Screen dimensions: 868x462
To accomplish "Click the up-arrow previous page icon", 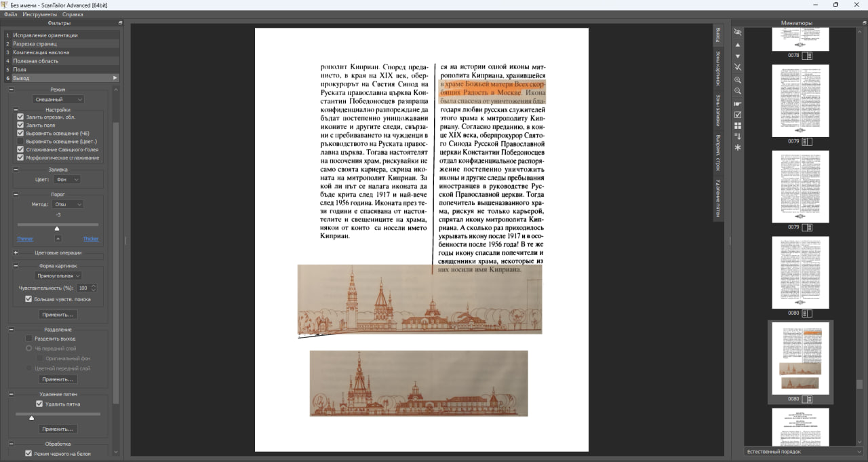I will 738,45.
